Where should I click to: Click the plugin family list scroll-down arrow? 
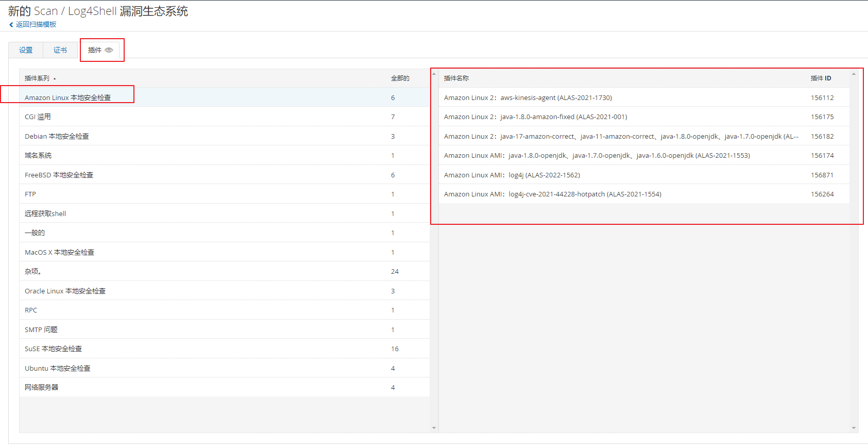pyautogui.click(x=434, y=427)
